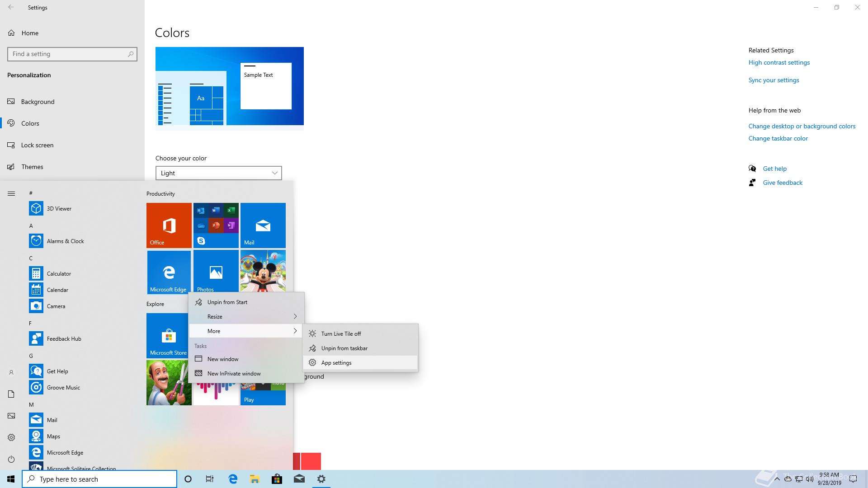This screenshot has height=488, width=868.
Task: Expand Start menu hamburger button
Action: (x=11, y=193)
